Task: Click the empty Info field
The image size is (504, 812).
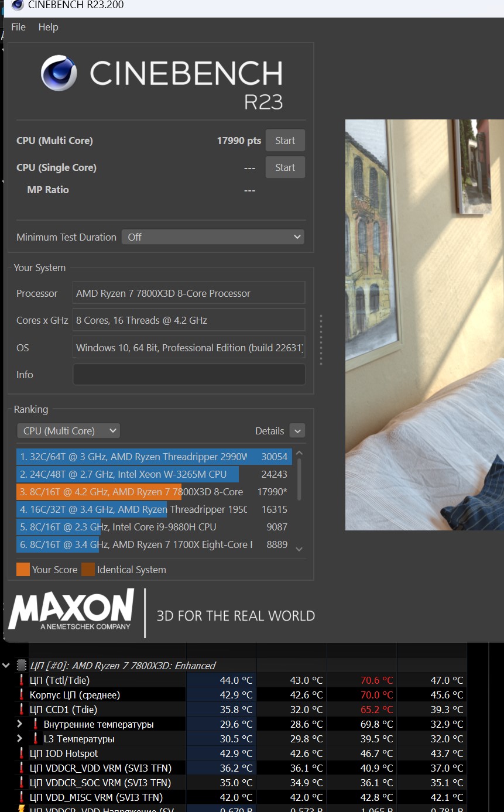Action: point(188,375)
